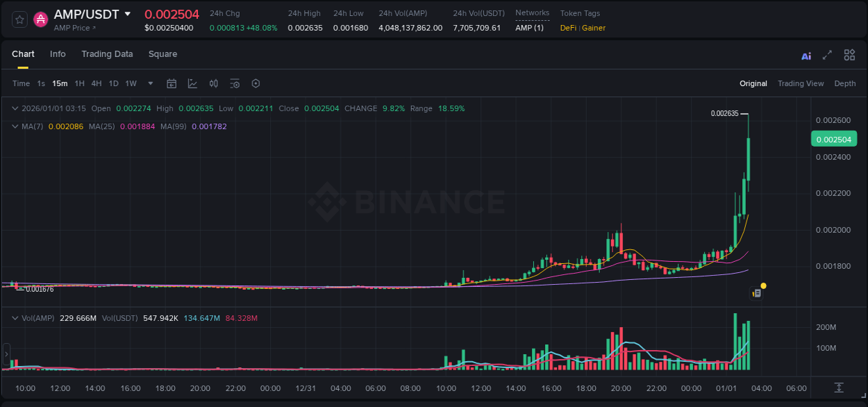Open the Info tab
868x407 pixels.
[58, 54]
